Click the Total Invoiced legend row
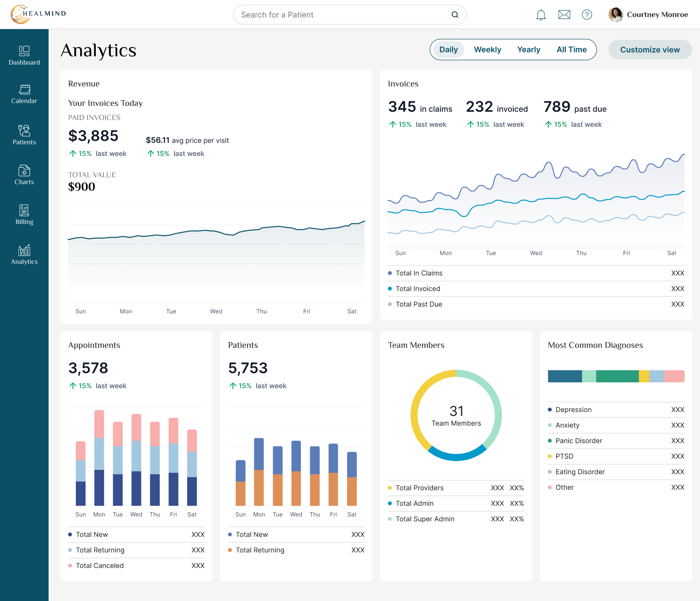The image size is (700, 601). click(536, 289)
